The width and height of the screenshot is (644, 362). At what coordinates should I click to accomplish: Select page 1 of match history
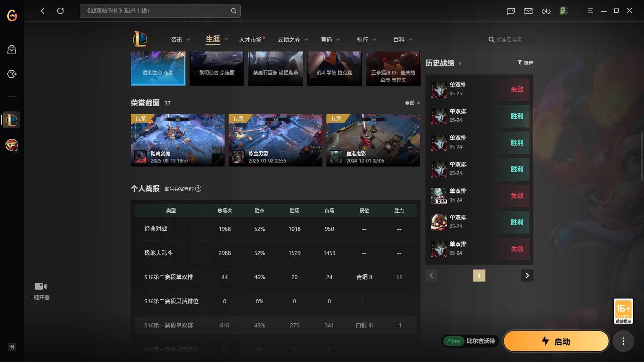pyautogui.click(x=479, y=276)
